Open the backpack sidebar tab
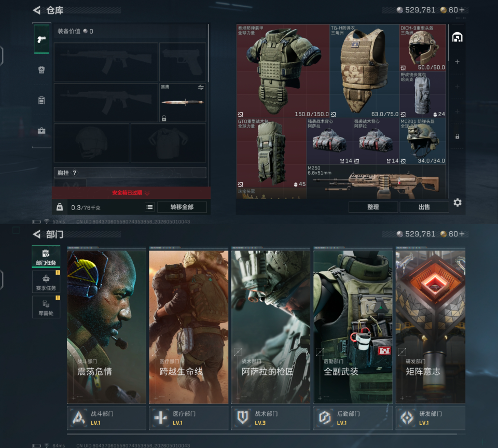The width and height of the screenshot is (498, 448). pos(41,100)
